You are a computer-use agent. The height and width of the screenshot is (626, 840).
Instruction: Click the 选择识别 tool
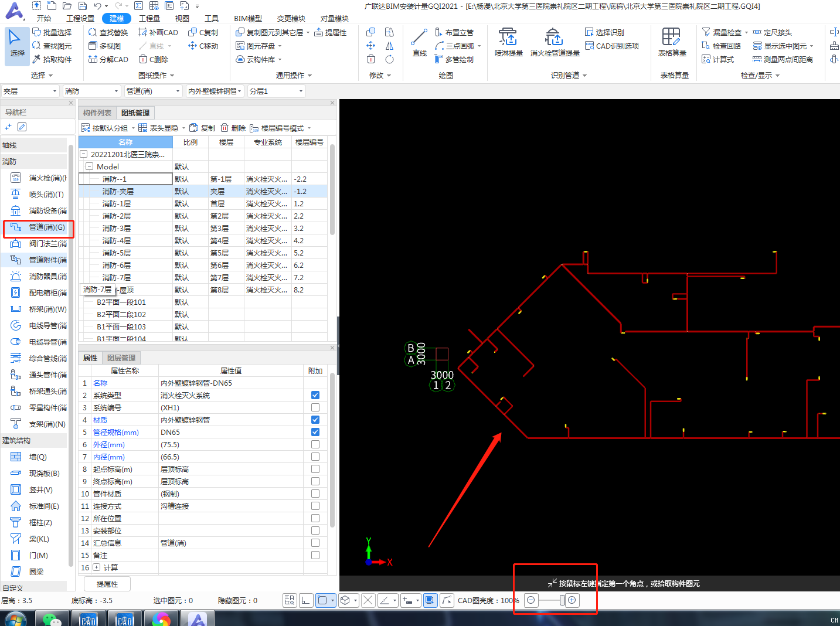[x=604, y=32]
